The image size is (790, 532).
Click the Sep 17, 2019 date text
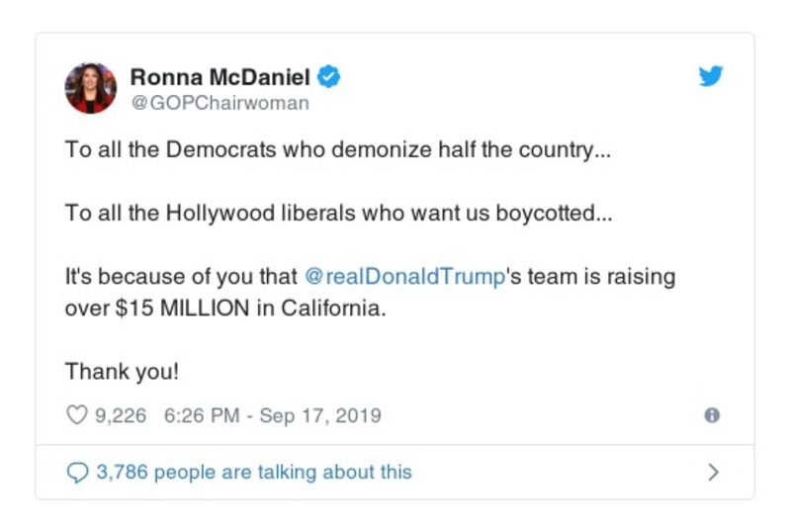319,415
